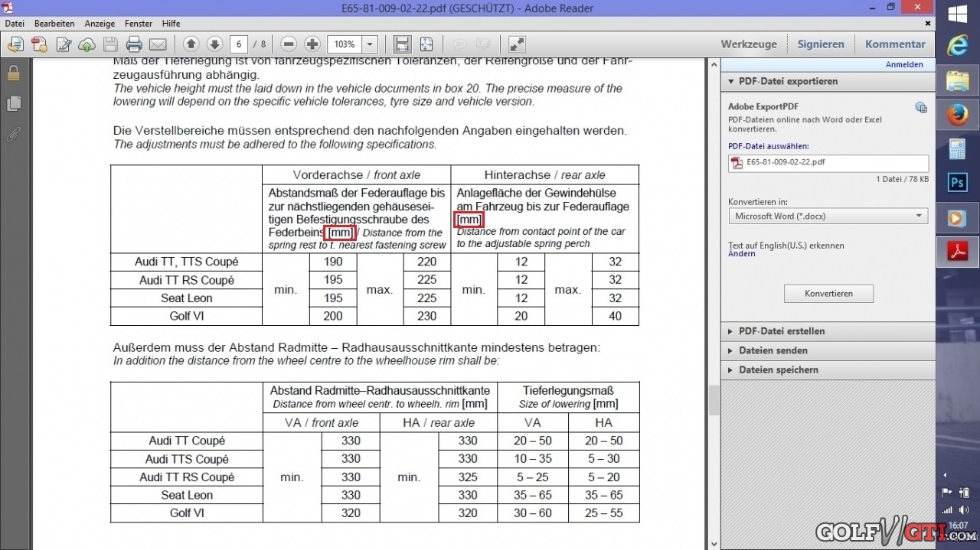Click the zoom percentage field
The height and width of the screenshot is (550, 980).
coord(345,44)
